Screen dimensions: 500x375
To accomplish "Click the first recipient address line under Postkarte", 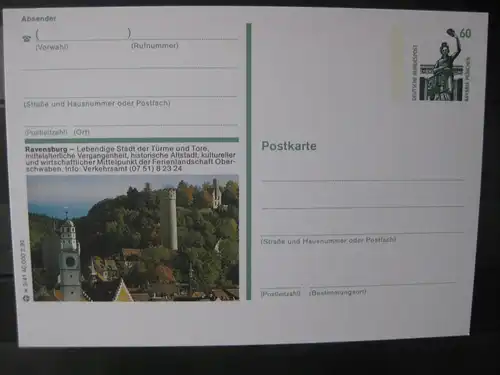I will tap(362, 180).
